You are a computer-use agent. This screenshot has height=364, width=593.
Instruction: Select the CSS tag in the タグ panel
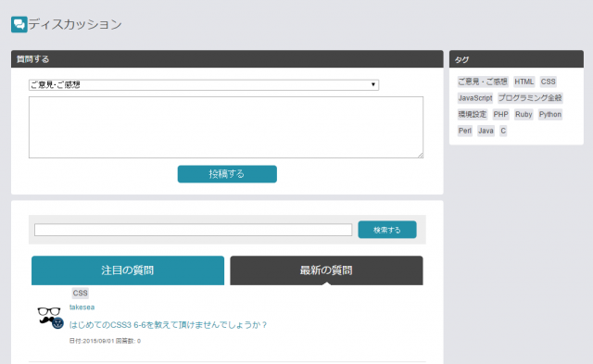click(548, 82)
